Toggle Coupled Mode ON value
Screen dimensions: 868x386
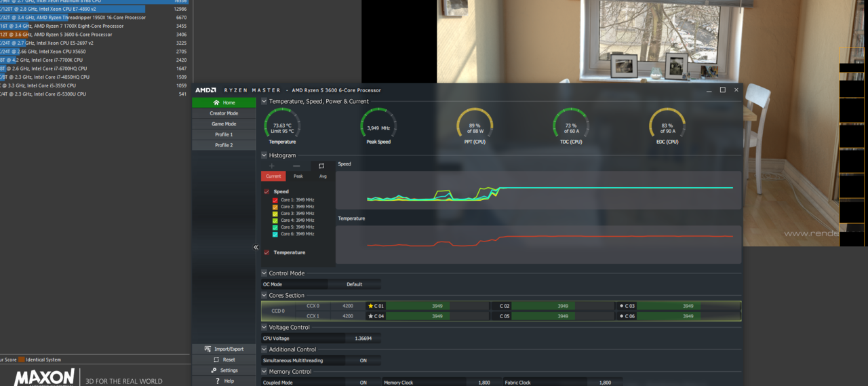click(363, 383)
